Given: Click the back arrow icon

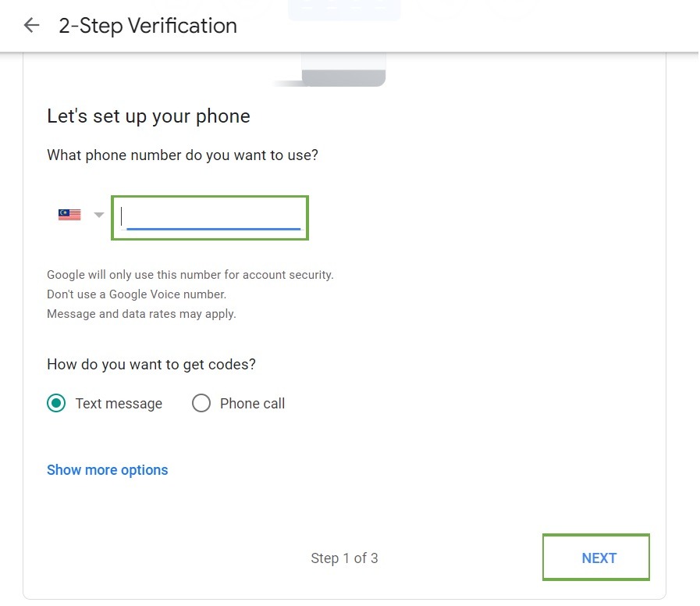Looking at the screenshot, I should click(31, 26).
